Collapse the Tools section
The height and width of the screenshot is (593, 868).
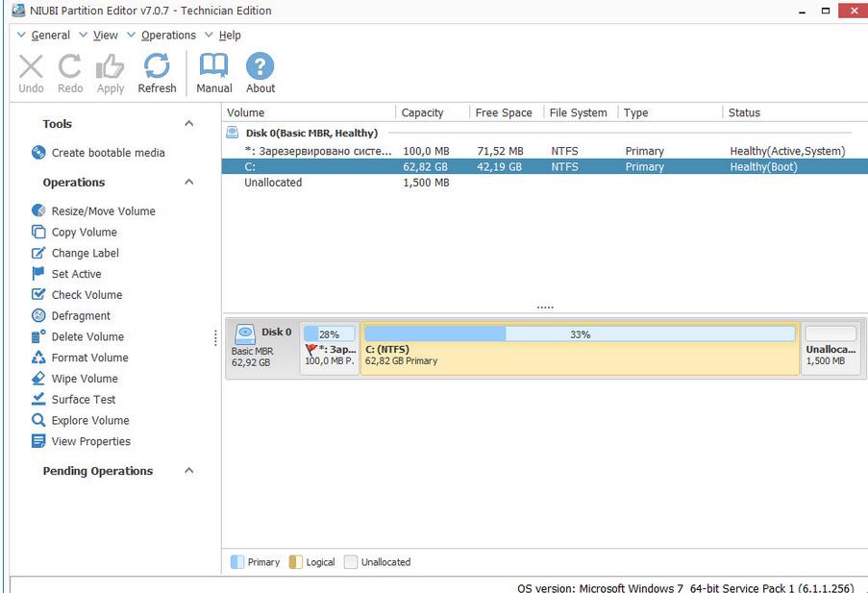tap(188, 123)
